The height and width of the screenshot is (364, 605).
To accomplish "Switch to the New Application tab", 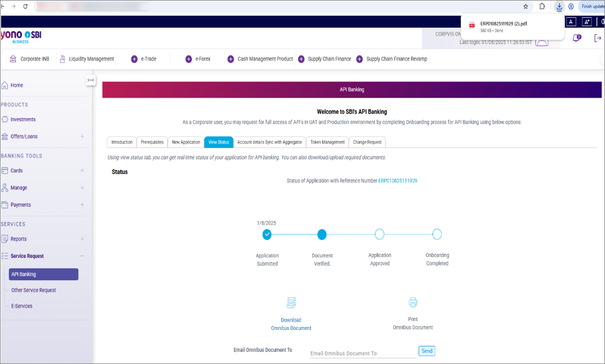I will tap(186, 142).
